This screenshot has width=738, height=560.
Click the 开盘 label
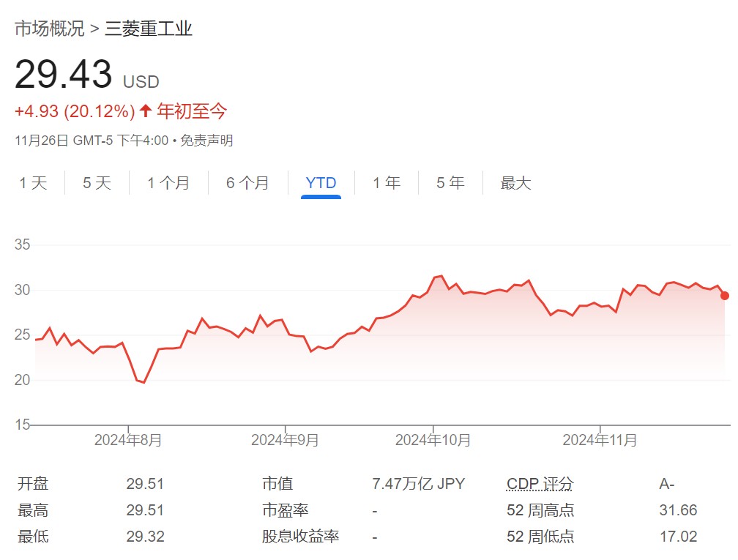[x=33, y=484]
